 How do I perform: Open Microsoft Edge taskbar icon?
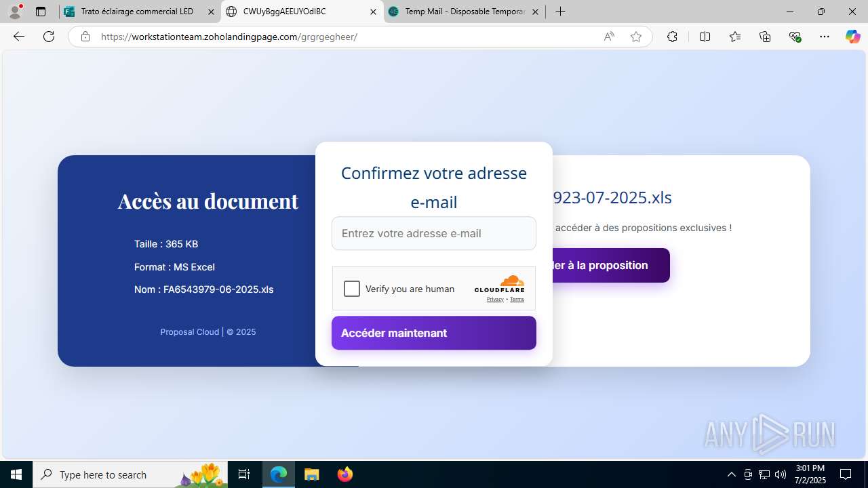point(279,474)
